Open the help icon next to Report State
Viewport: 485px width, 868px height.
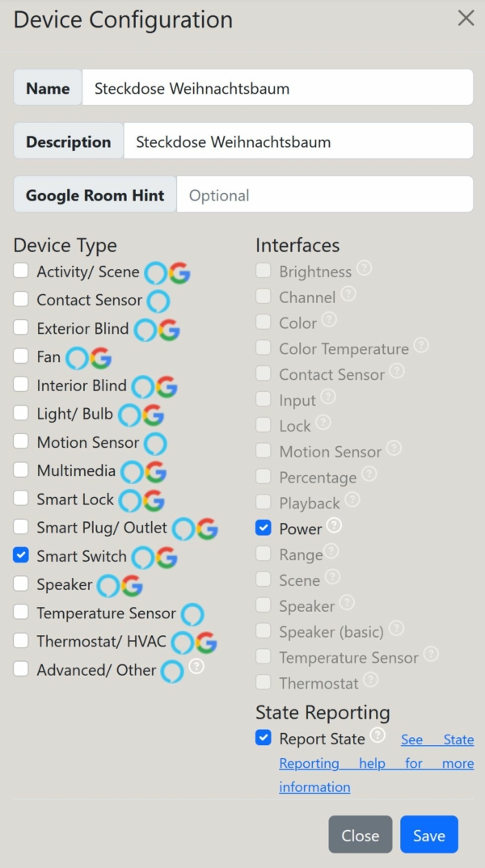tap(377, 736)
